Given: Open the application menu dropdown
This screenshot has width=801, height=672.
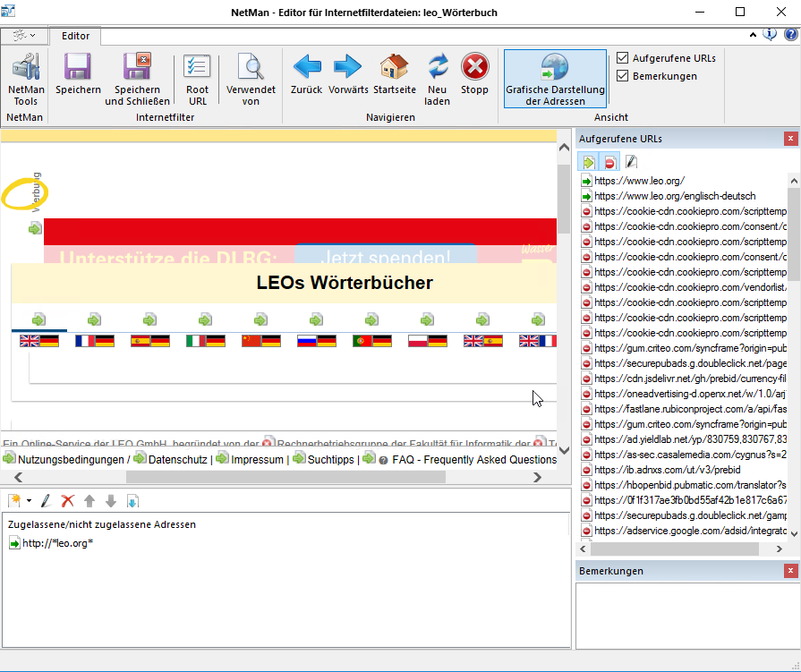Looking at the screenshot, I should (x=24, y=35).
